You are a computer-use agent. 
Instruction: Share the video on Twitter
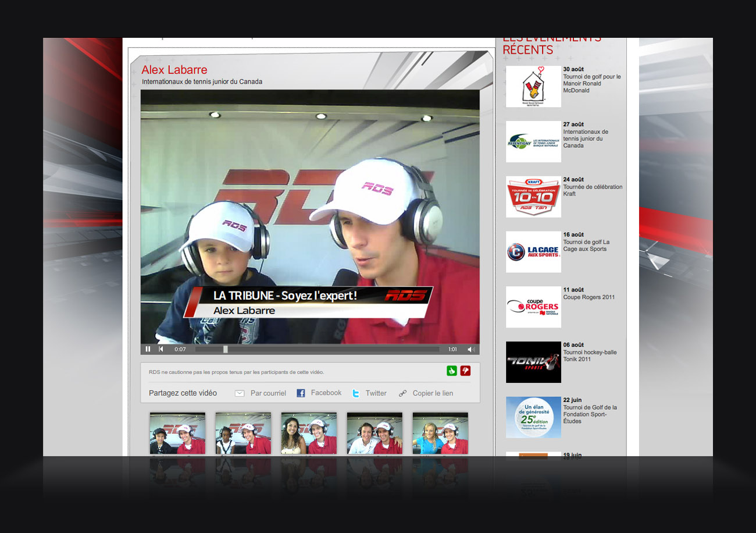[x=369, y=393]
